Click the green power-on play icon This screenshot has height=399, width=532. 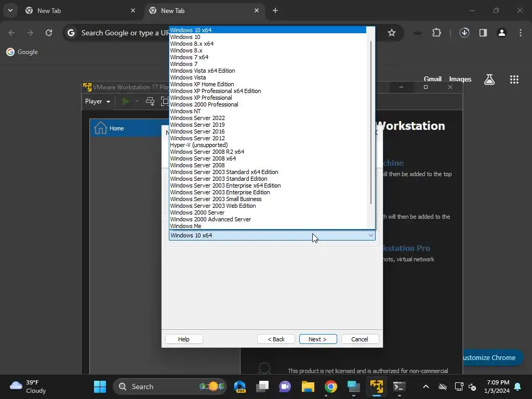[126, 101]
